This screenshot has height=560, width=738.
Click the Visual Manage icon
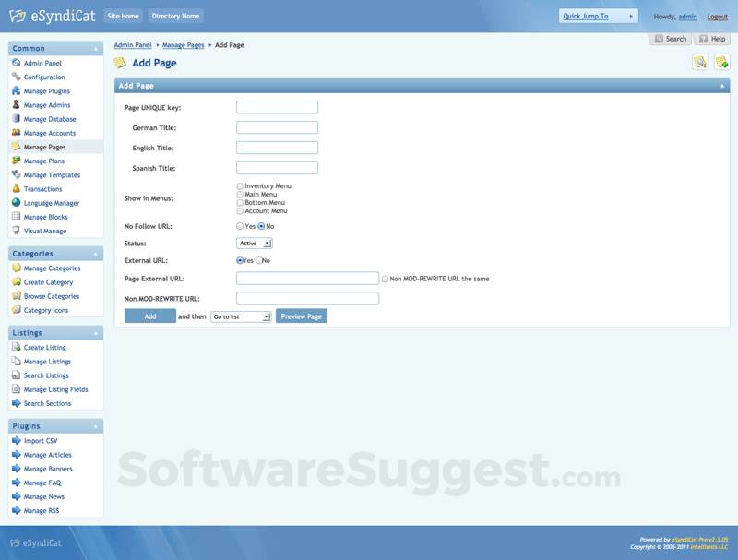(x=16, y=231)
